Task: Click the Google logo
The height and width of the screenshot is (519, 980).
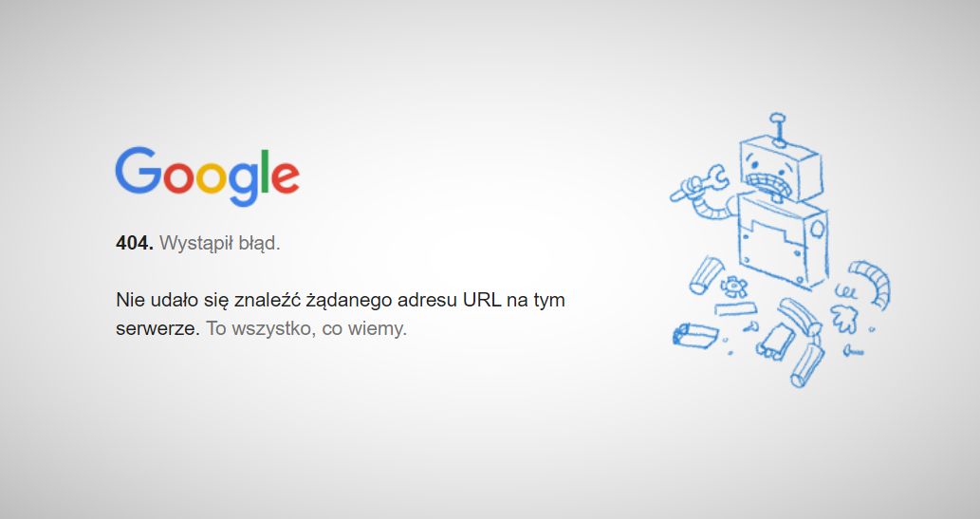Action: point(208,176)
